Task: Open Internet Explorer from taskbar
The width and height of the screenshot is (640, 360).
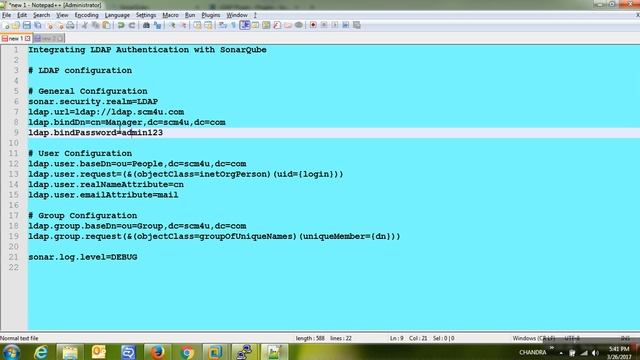Action: pyautogui.click(x=41, y=352)
